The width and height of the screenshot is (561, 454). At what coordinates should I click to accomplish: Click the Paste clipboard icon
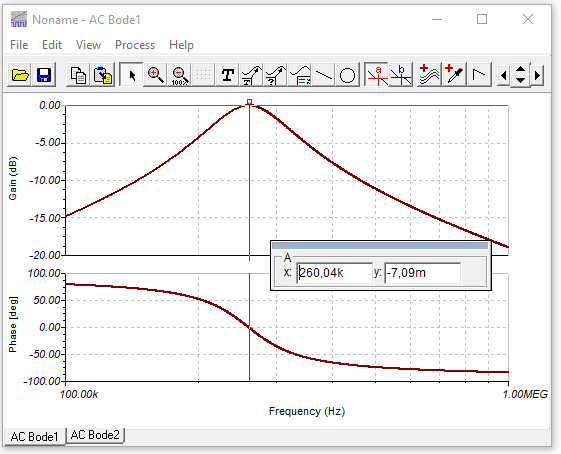102,75
